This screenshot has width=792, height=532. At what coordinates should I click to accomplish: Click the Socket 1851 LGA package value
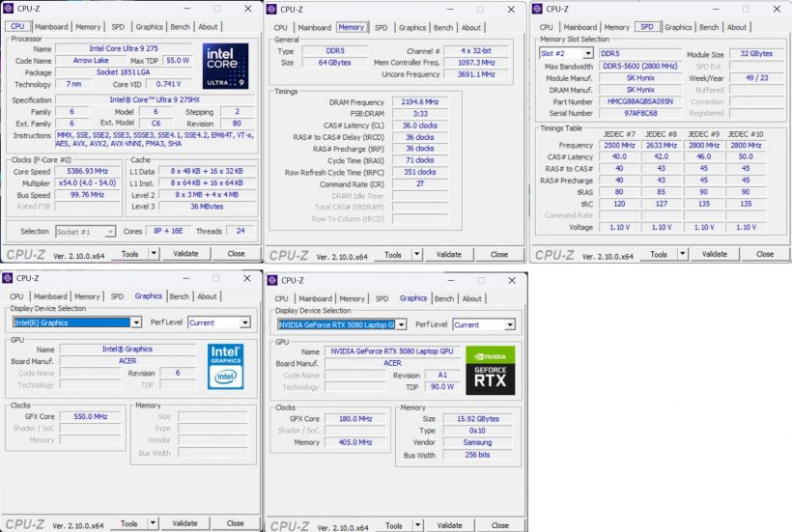(x=124, y=72)
